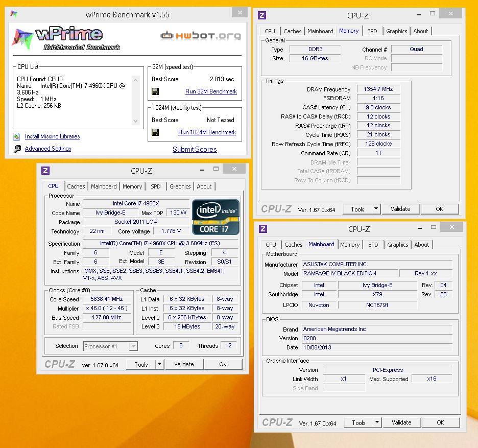Click the CPU-Z CPU window title icon
Viewport: 478px width, 448px height.
45,171
